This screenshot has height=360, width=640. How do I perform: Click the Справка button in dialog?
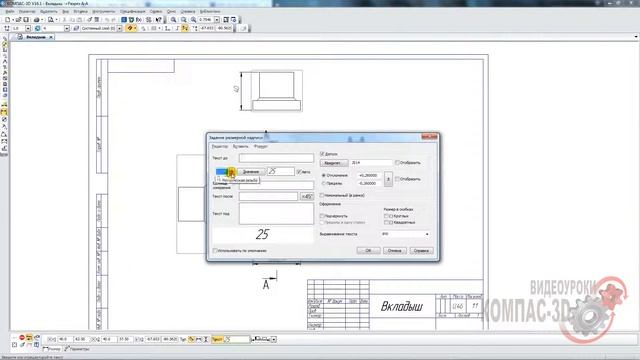[421, 251]
